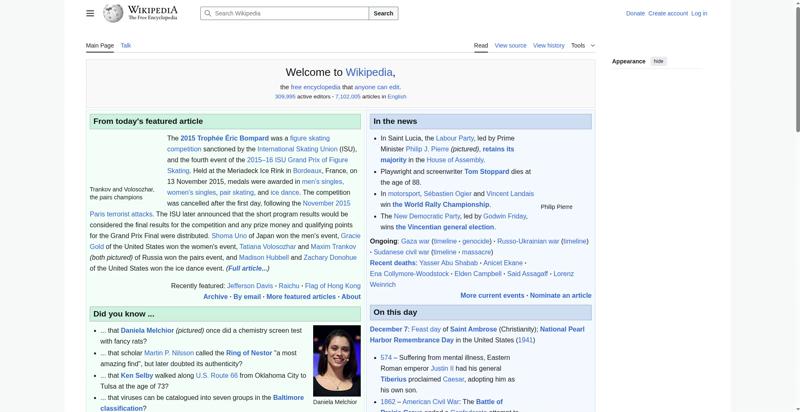This screenshot has width=800, height=412.
Task: Select the View history tab
Action: click(x=548, y=45)
